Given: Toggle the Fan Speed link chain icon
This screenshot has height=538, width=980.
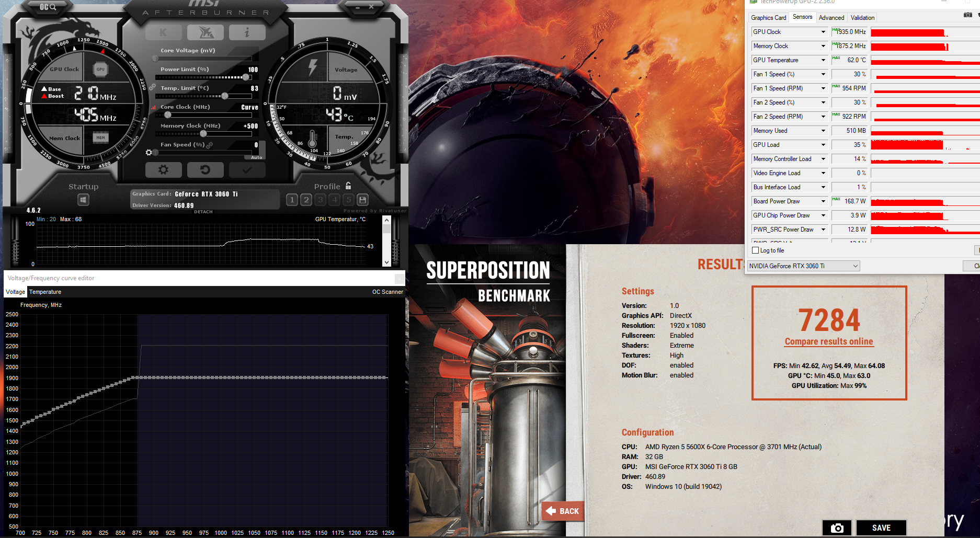Looking at the screenshot, I should click(x=210, y=145).
